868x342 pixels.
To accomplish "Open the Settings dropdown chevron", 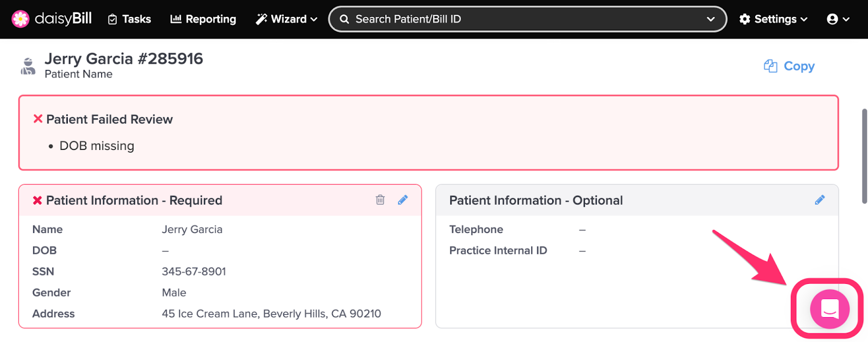I will point(804,20).
